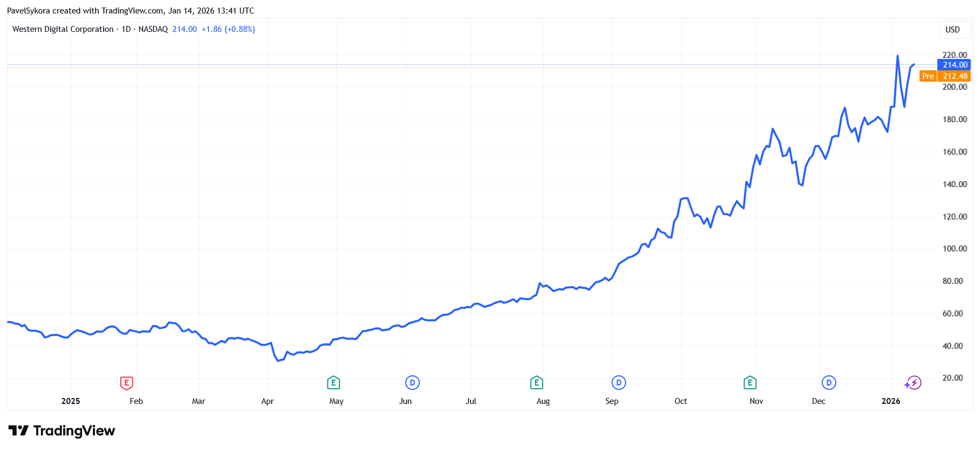This screenshot has width=980, height=451.
Task: Click the red earnings marker near Feb
Action: 126,383
